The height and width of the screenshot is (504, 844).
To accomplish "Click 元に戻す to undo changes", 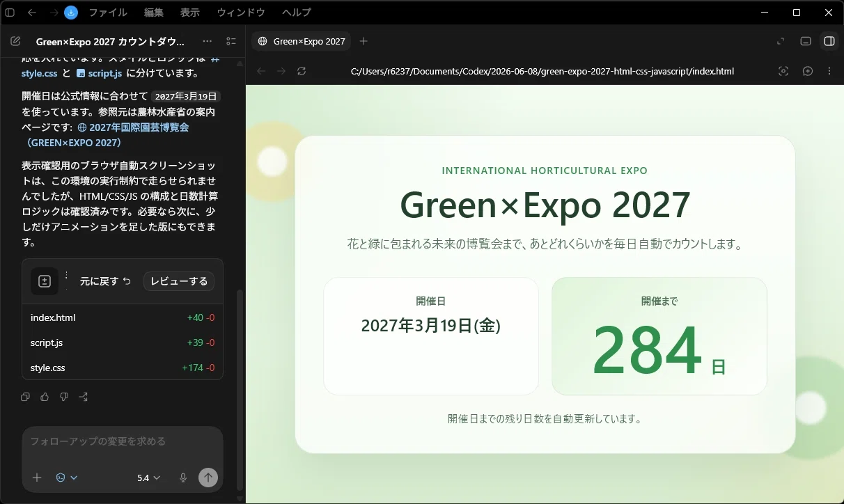I will tap(105, 281).
